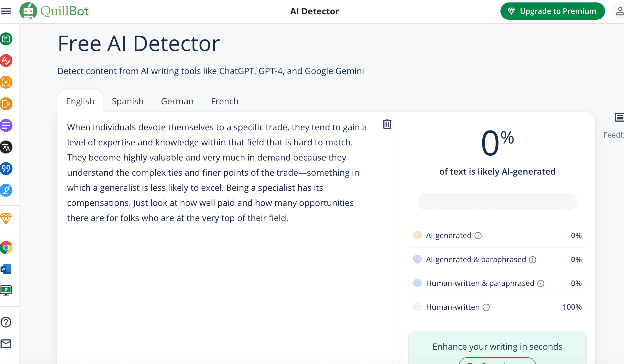Click the AI-generated percentage bar
624x364 pixels.
(497, 202)
